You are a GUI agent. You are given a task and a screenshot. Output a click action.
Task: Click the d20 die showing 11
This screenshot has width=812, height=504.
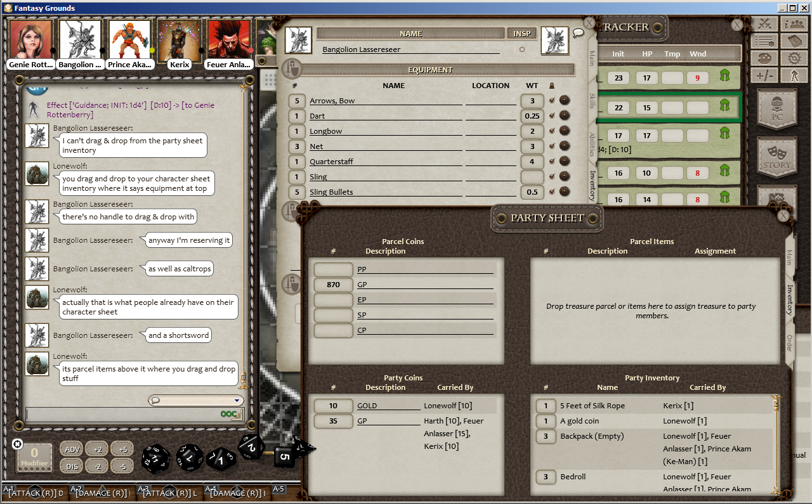(155, 458)
